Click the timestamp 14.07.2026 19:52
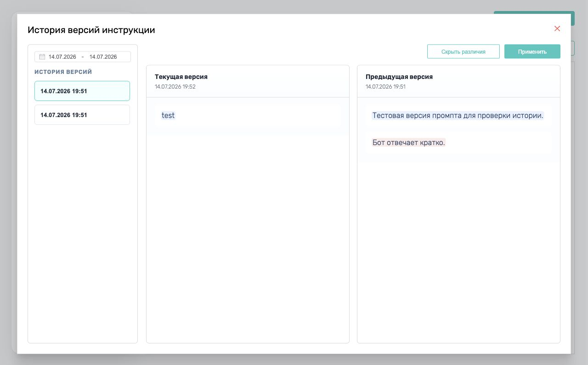The image size is (588, 365). click(175, 86)
